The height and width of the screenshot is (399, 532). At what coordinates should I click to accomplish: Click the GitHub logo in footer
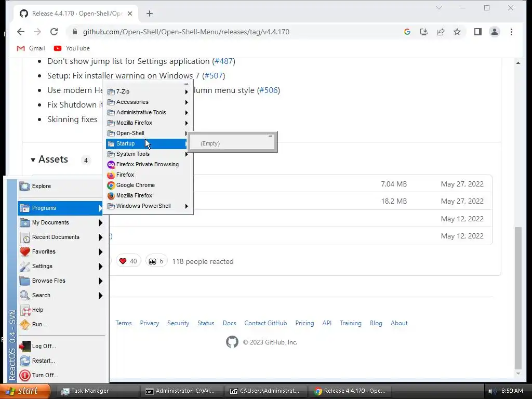click(232, 342)
